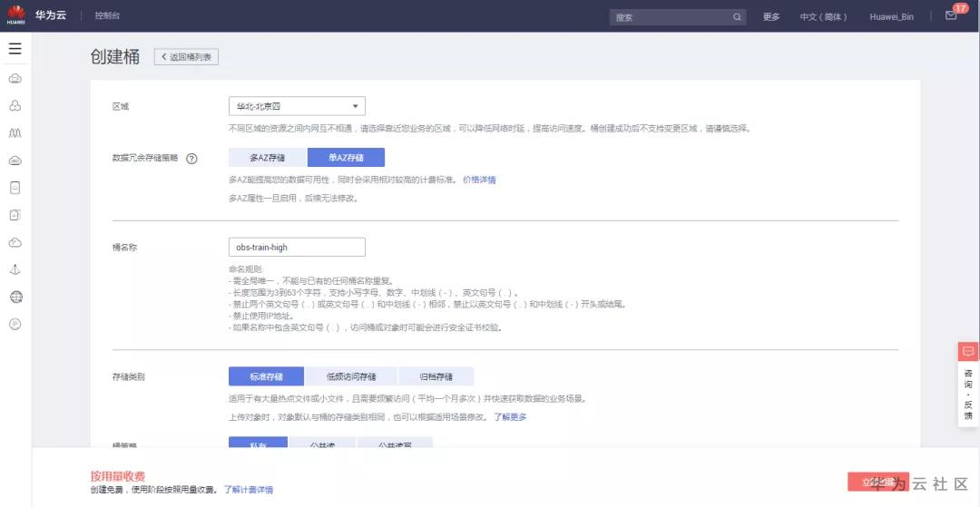Click the rectangular storage sidebar icon
Screen dimensions: 980x507
tap(15, 188)
